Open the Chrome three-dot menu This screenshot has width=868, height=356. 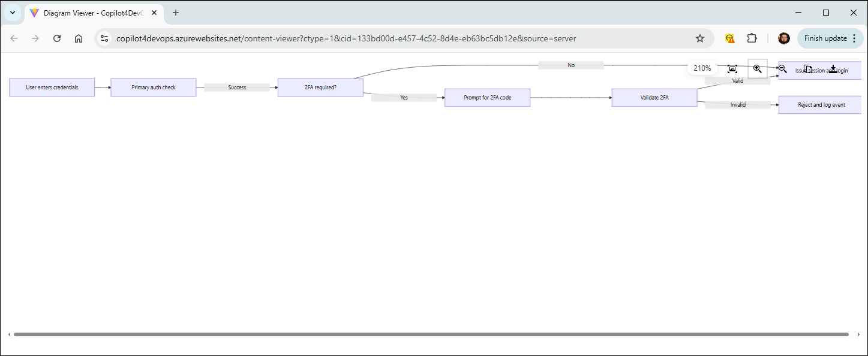tap(855, 38)
